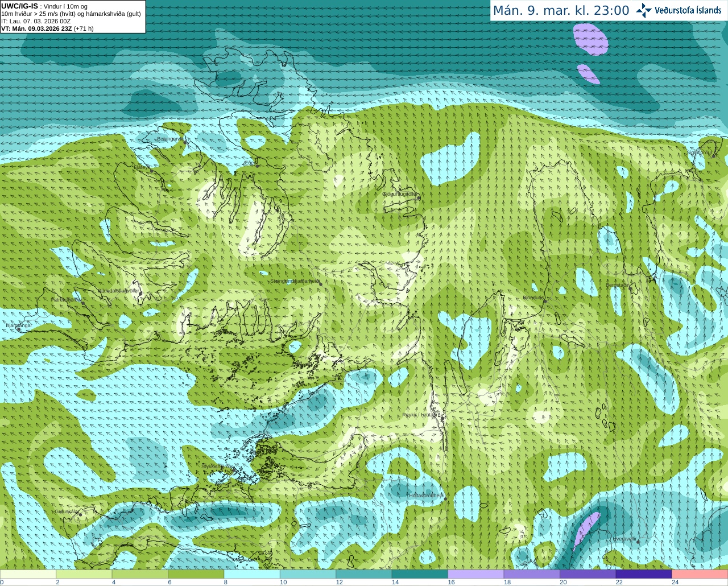The width and height of the screenshot is (728, 586).
Task: Click the Stykkishólmur station label
Action: (x=217, y=466)
